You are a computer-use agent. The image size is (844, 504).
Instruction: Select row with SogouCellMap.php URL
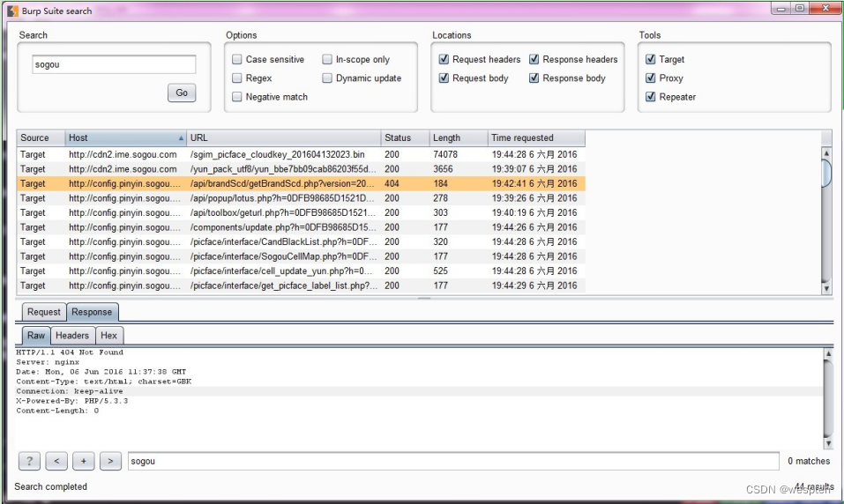[301, 256]
